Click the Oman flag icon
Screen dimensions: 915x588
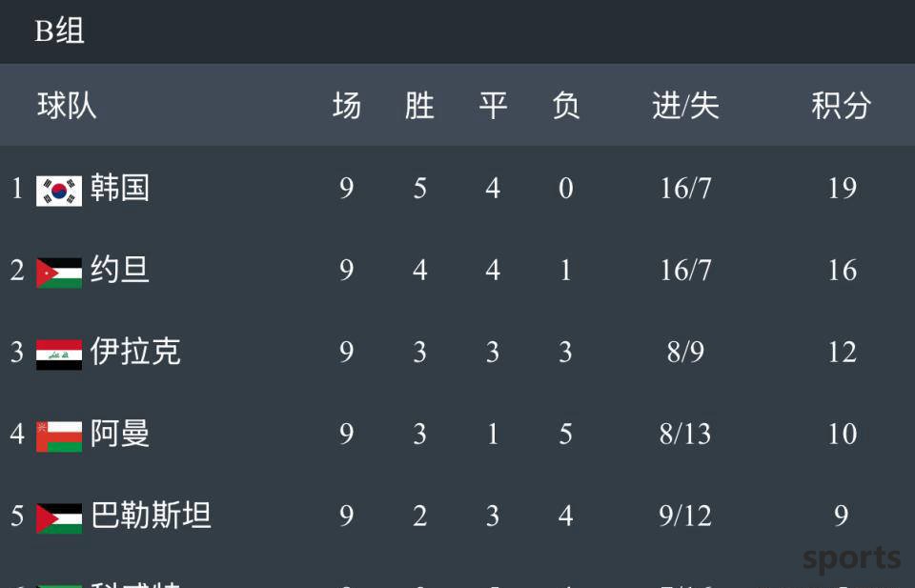coord(59,436)
